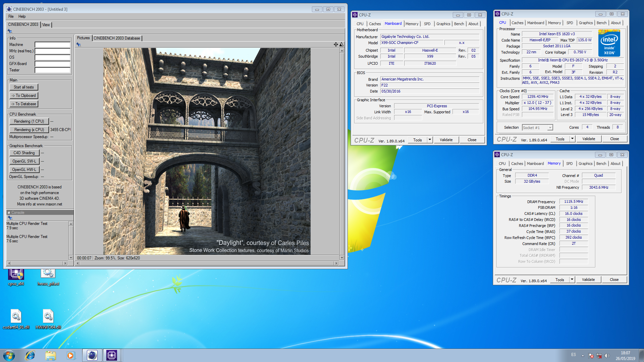This screenshot has height=362, width=644.
Task: Expand Tools dropdown arrow in processor CPU-Z
Action: pyautogui.click(x=572, y=139)
